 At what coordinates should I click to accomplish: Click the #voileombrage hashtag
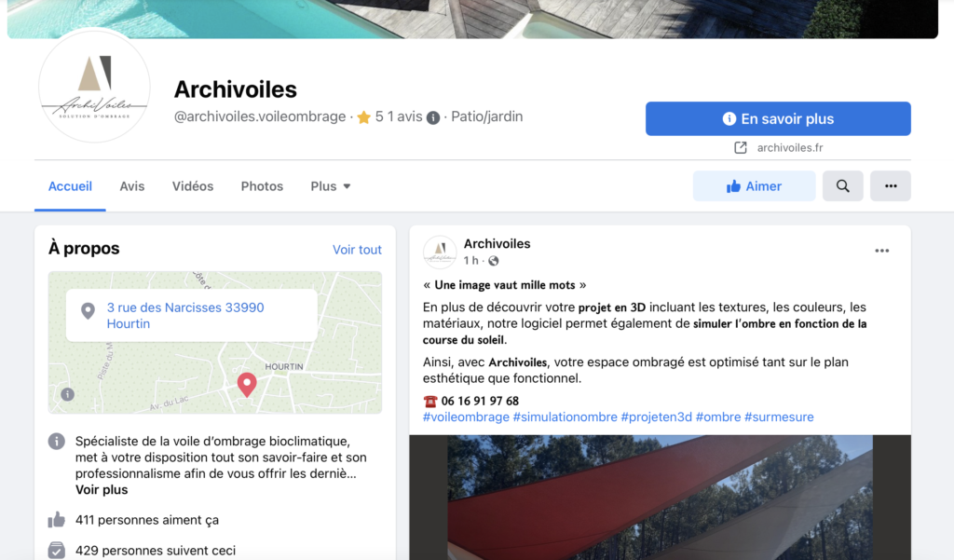(466, 417)
